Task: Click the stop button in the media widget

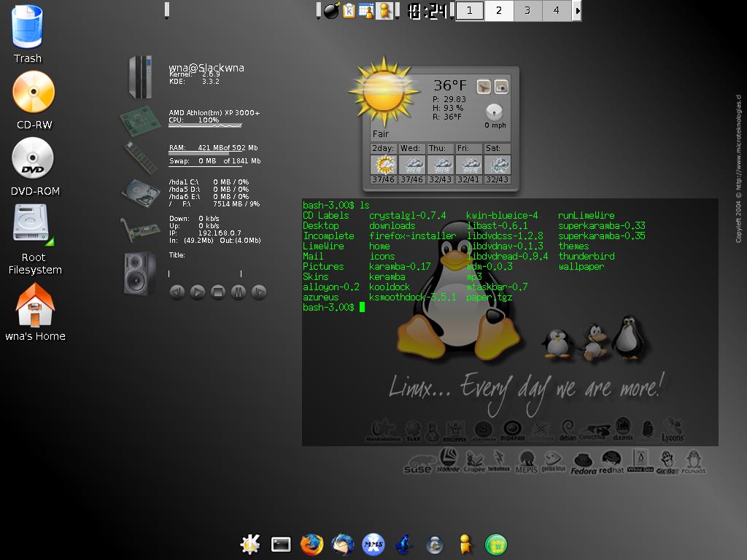Action: click(x=218, y=292)
